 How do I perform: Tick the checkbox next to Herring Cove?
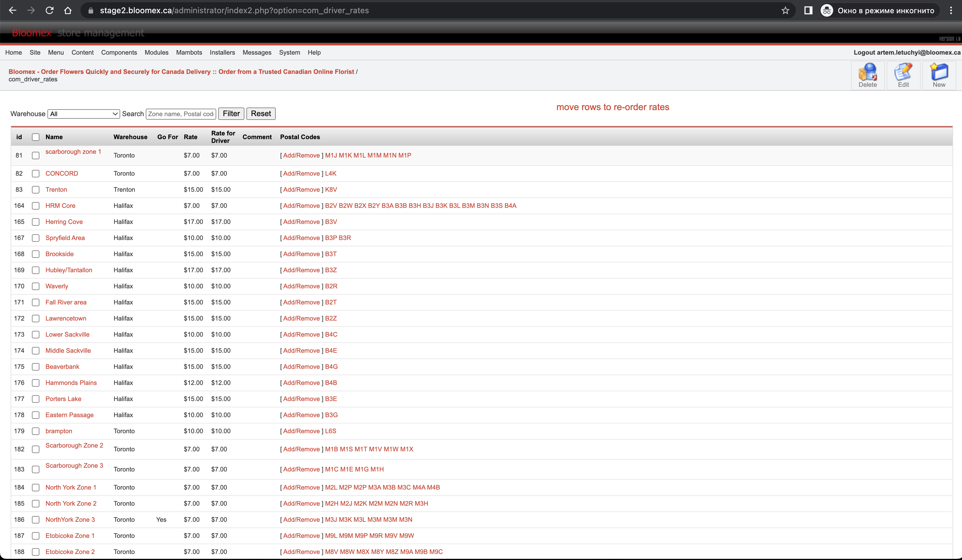tap(35, 222)
